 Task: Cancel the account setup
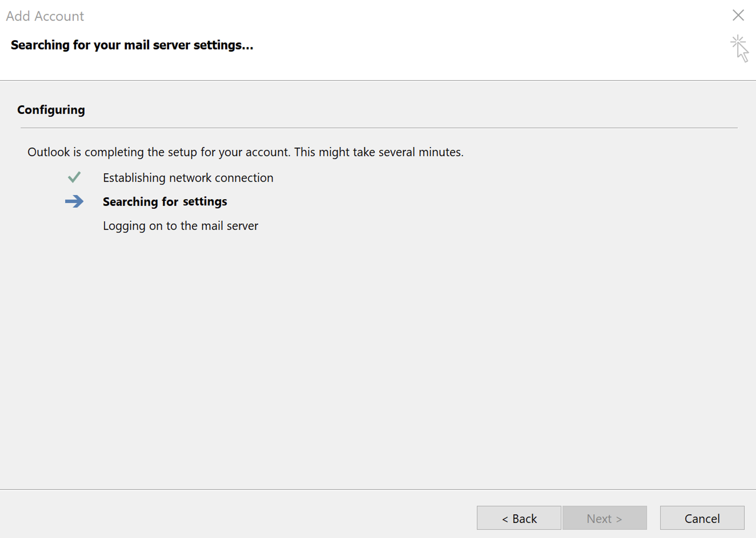point(702,518)
